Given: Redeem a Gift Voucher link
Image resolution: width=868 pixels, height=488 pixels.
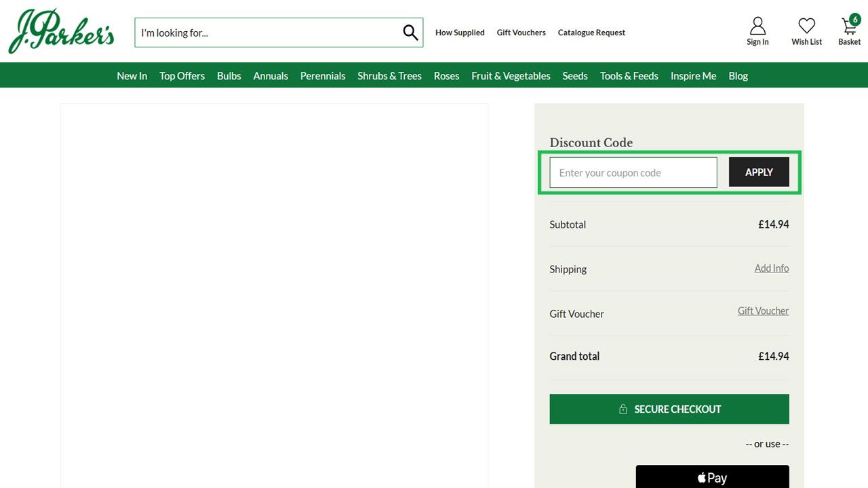Looking at the screenshot, I should pyautogui.click(x=763, y=310).
